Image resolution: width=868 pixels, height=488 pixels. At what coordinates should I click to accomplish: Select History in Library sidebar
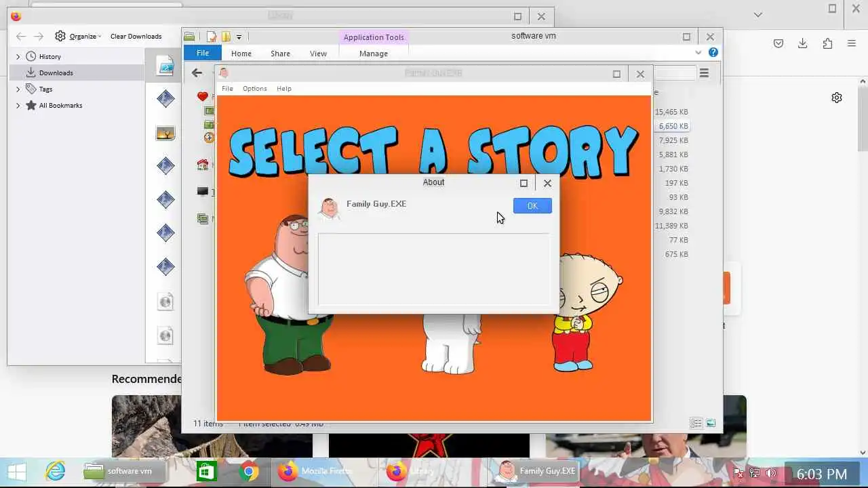50,57
